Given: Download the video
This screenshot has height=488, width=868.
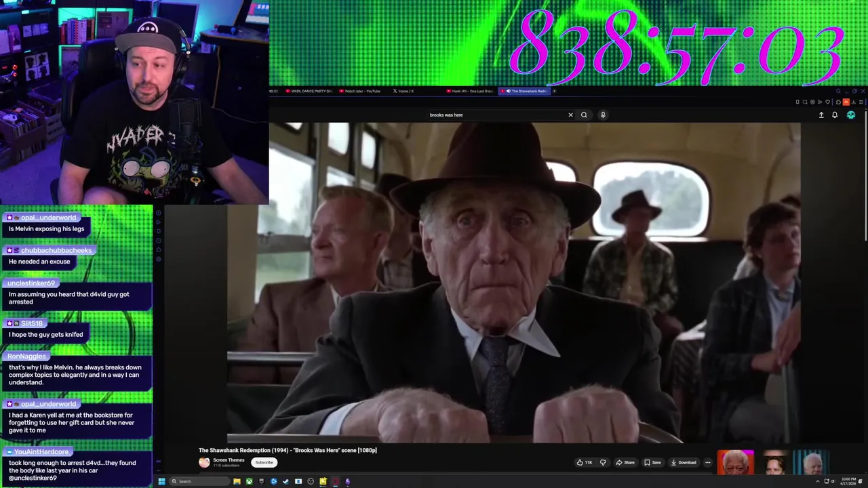Looking at the screenshot, I should point(684,462).
